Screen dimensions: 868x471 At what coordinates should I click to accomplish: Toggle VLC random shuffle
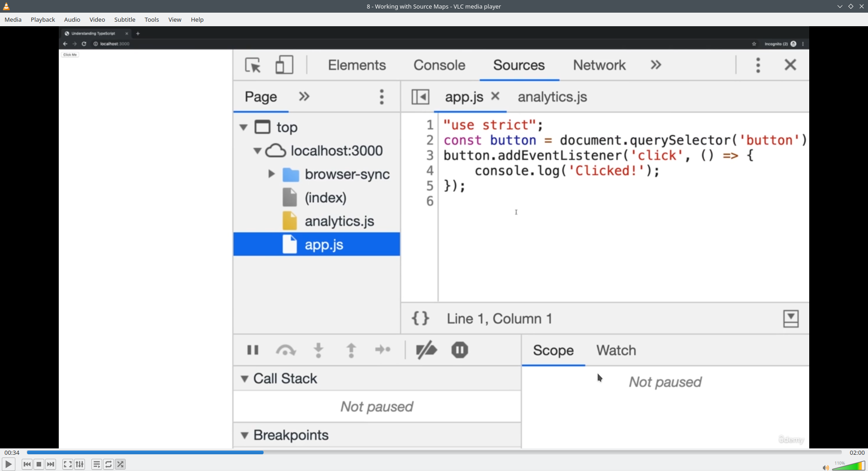tap(120, 464)
